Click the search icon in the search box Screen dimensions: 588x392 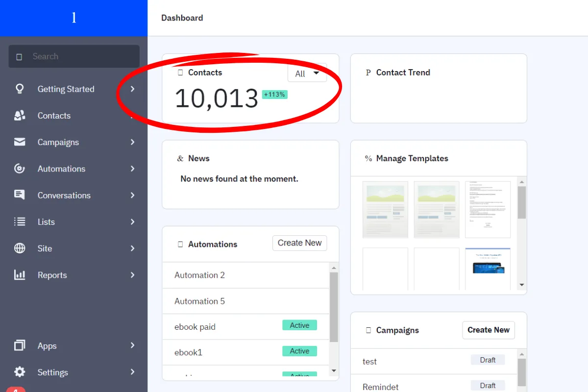click(x=19, y=57)
